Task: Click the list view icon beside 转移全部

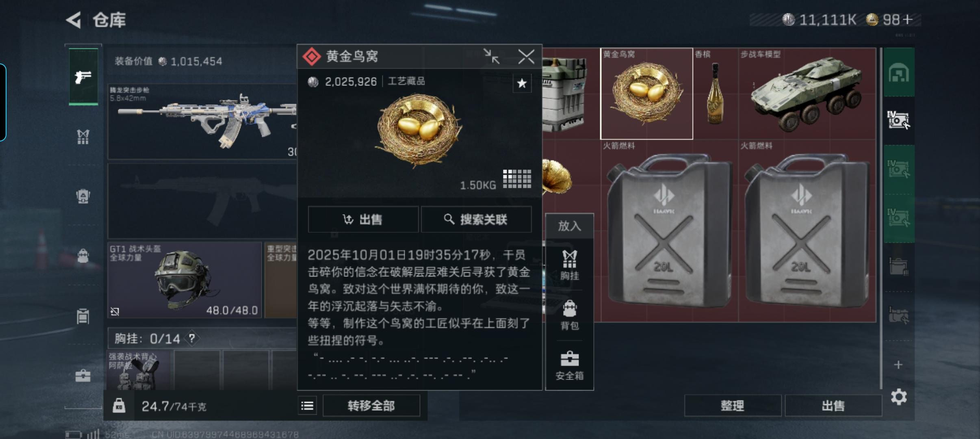Action: coord(308,406)
